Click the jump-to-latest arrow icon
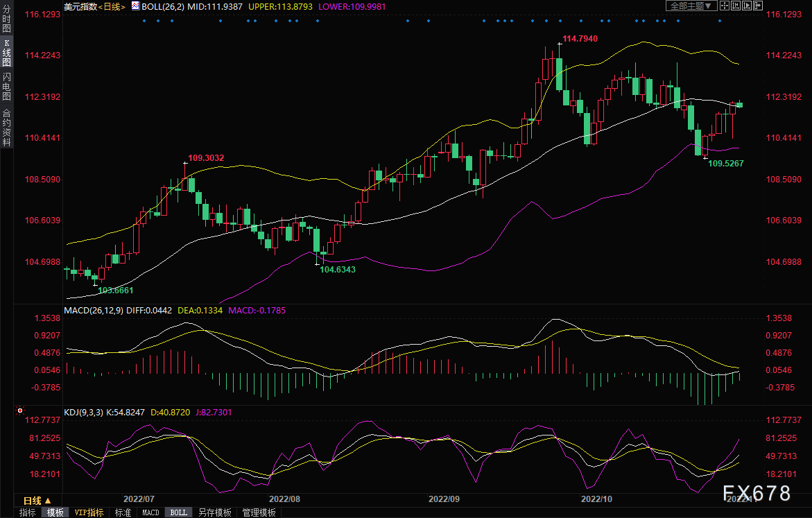 (759, 6)
